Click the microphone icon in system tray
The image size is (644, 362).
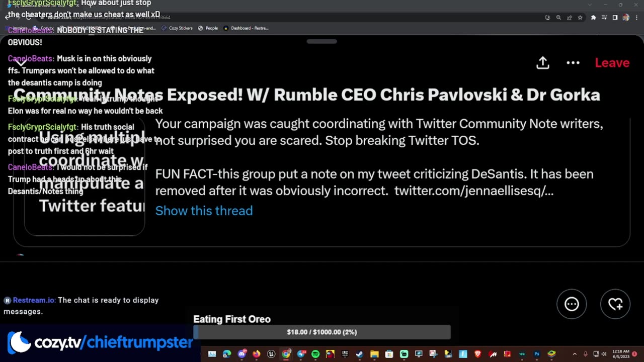click(x=585, y=354)
